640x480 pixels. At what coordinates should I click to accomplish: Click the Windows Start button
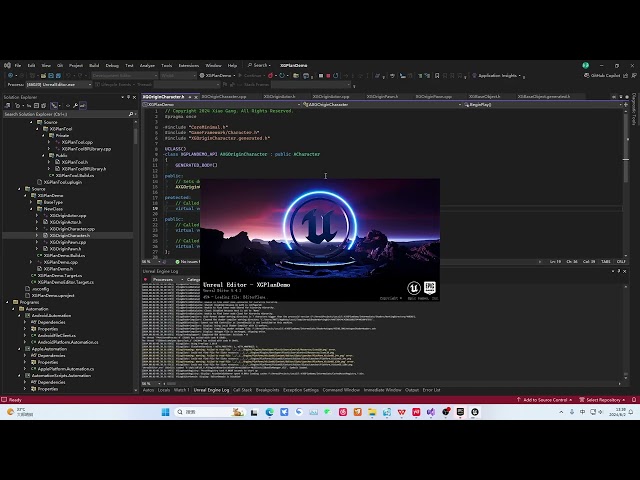point(165,412)
